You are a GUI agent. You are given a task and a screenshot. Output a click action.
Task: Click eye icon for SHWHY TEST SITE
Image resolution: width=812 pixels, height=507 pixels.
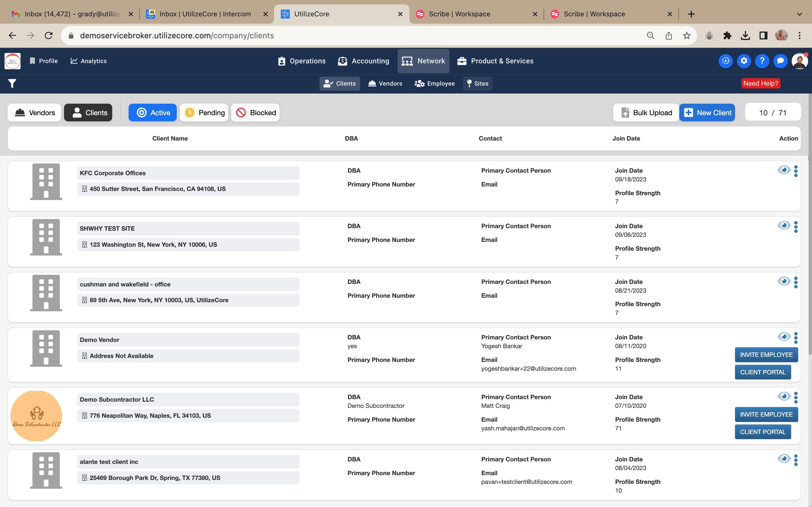coord(784,226)
